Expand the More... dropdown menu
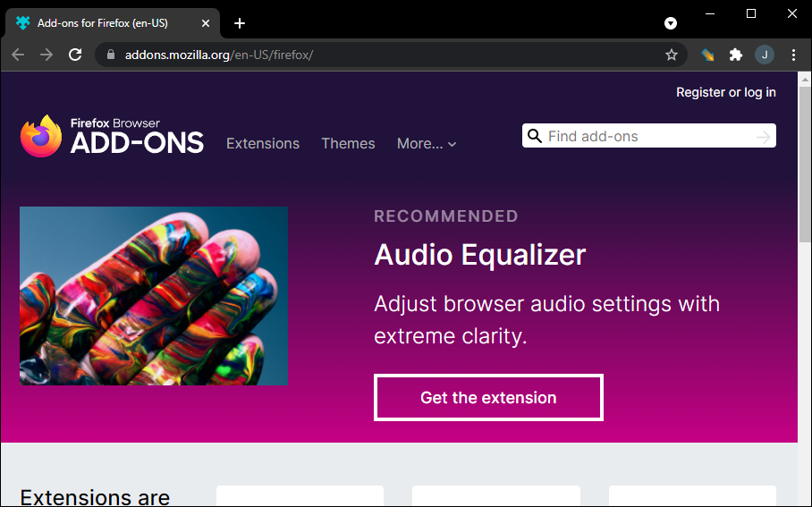The image size is (812, 507). (x=427, y=143)
